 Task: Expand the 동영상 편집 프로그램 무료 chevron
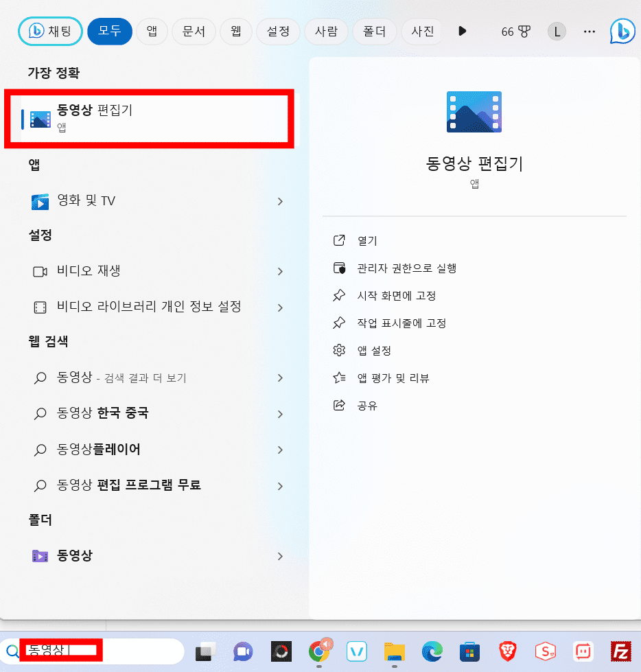click(x=280, y=485)
